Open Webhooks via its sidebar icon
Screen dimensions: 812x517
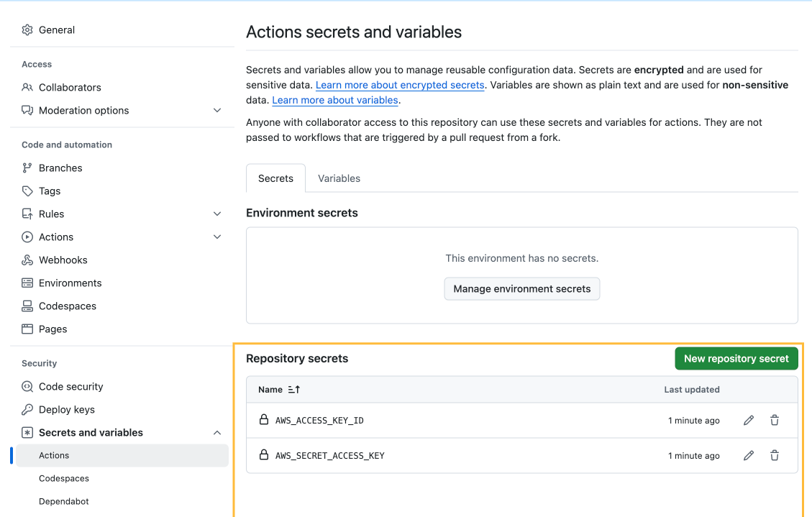(27, 260)
